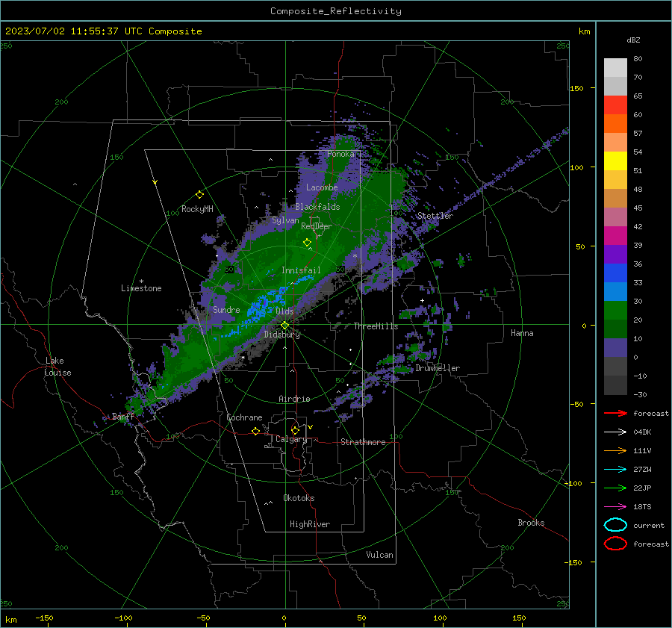Click the white 04DK arrow legend symbol
This screenshot has width=672, height=628.
[615, 432]
